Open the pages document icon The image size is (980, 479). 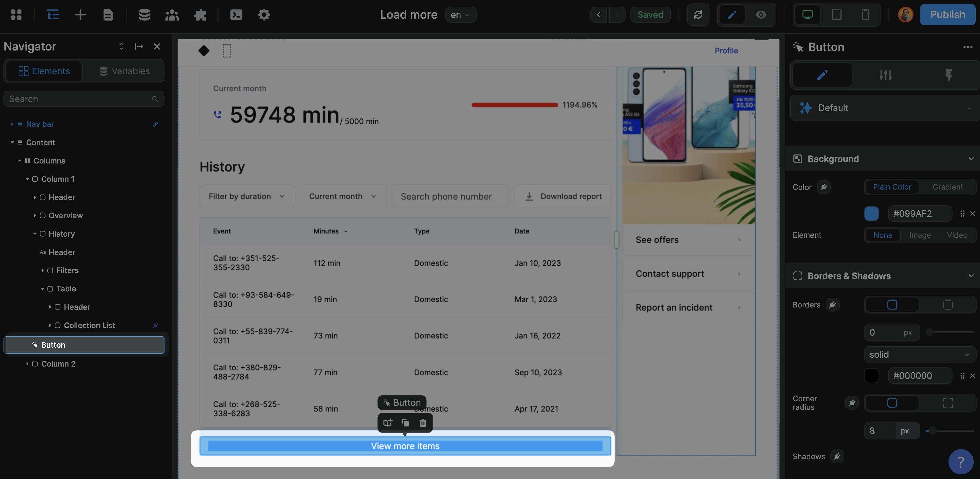click(x=108, y=14)
